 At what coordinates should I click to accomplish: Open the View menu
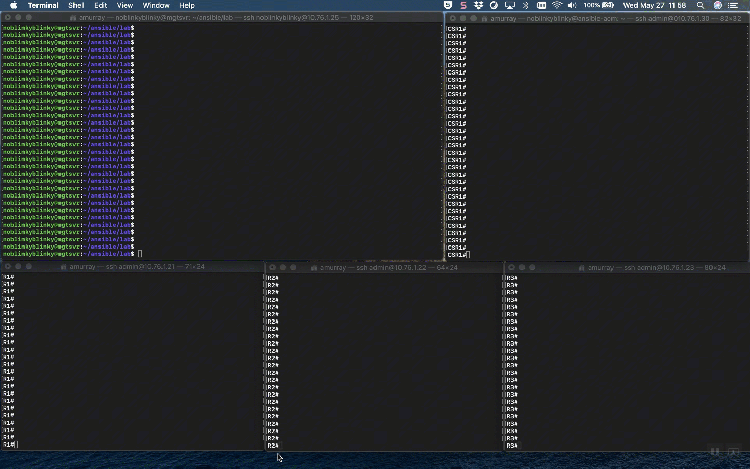125,5
